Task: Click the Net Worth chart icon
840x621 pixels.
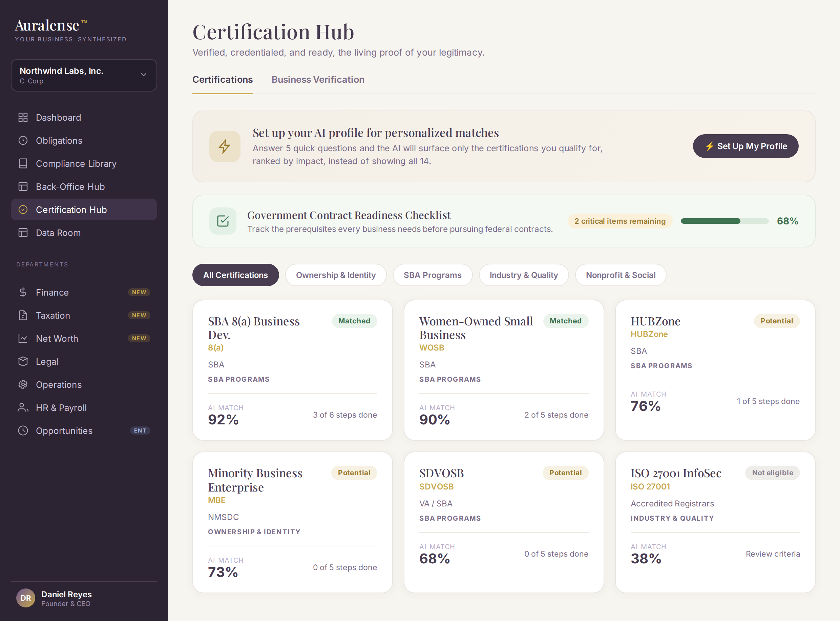Action: click(x=23, y=338)
